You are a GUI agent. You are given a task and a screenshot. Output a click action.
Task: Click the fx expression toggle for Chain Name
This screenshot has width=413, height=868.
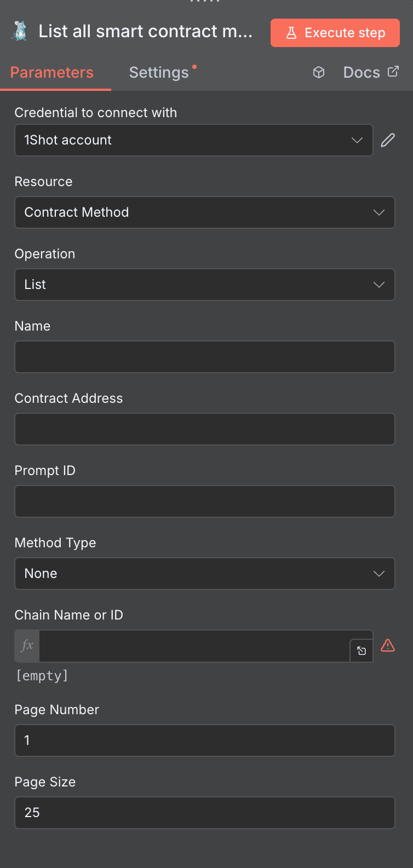click(26, 646)
